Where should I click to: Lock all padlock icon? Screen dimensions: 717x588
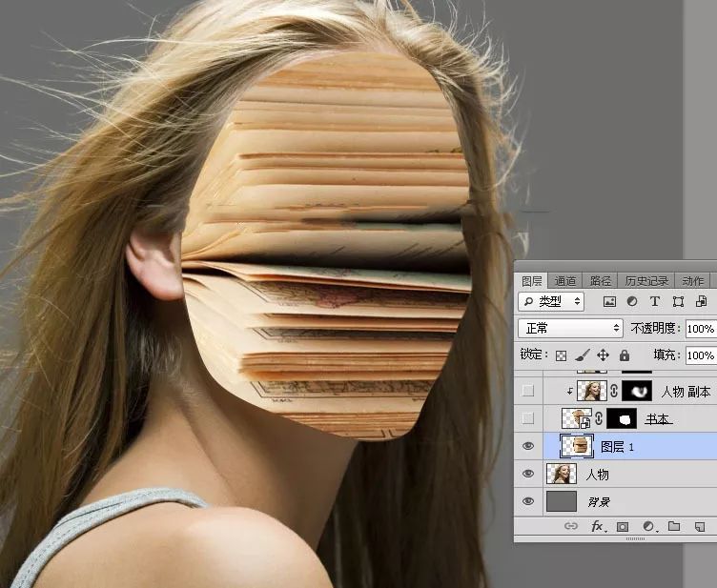coord(625,355)
